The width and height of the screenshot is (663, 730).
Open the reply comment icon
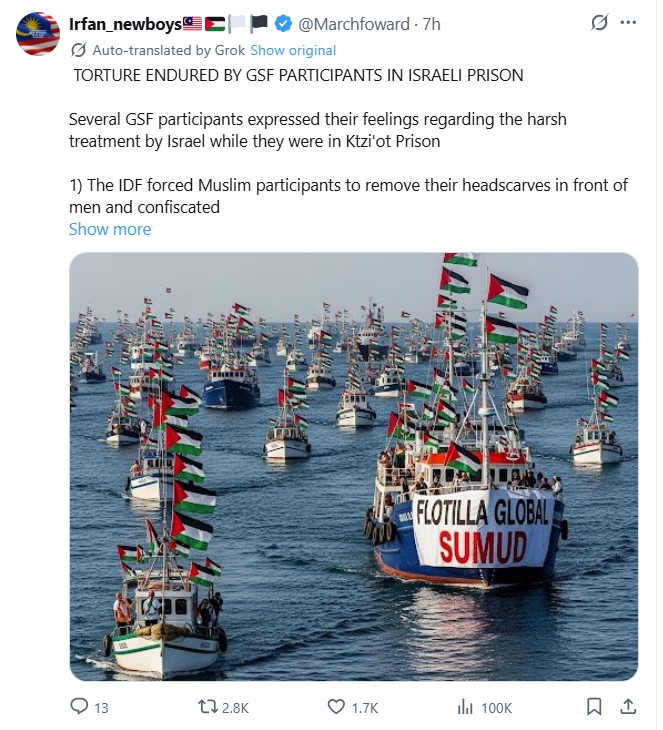79,707
